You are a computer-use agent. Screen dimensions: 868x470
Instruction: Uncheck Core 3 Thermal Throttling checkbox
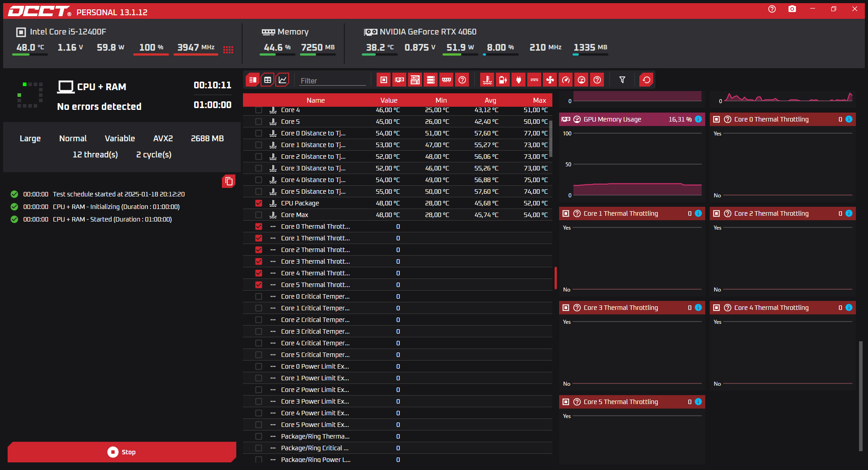[x=259, y=261]
